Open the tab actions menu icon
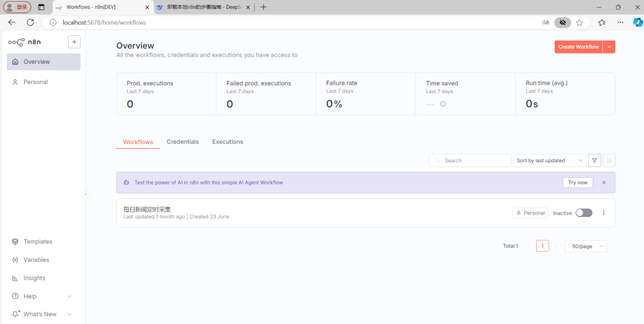Screen dimensions: 644x324 click(41, 7)
